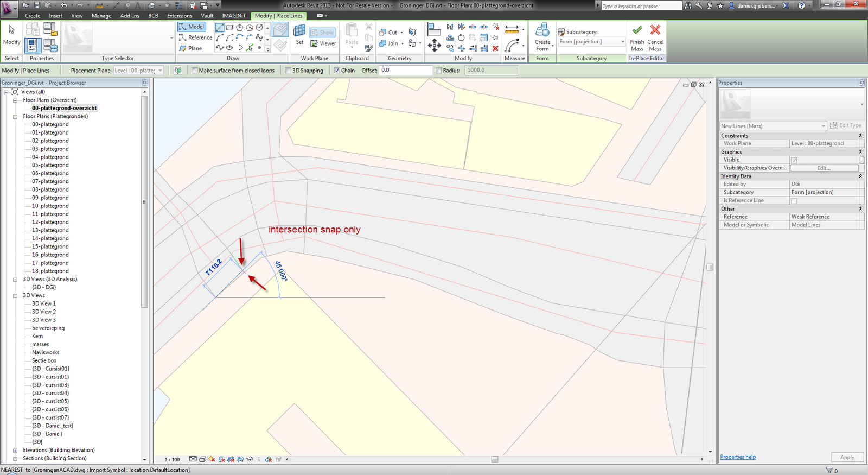Click the Rotate tool icon
The height and width of the screenshot is (475, 868).
click(x=461, y=37)
